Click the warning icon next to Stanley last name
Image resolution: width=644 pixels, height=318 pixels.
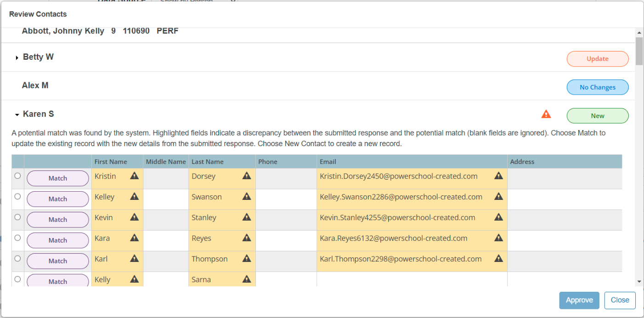point(246,217)
